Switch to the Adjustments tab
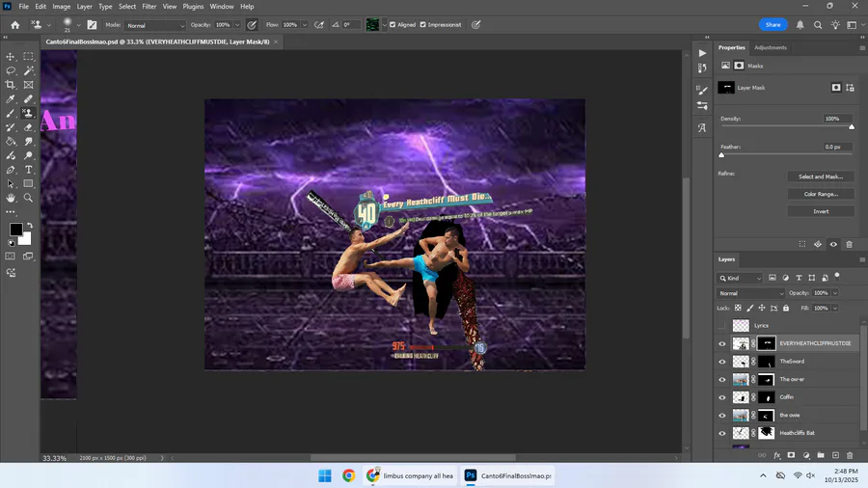This screenshot has width=868, height=488. [x=770, y=47]
